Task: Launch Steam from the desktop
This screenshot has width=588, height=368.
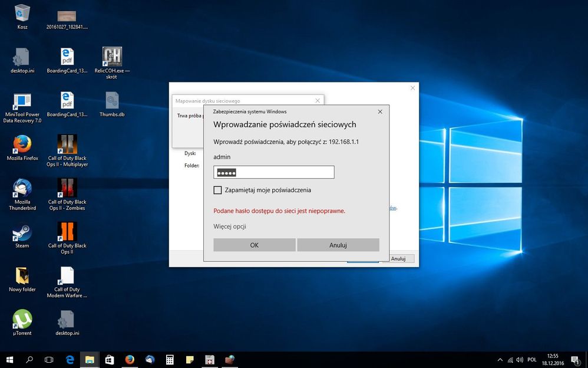Action: coord(22,233)
